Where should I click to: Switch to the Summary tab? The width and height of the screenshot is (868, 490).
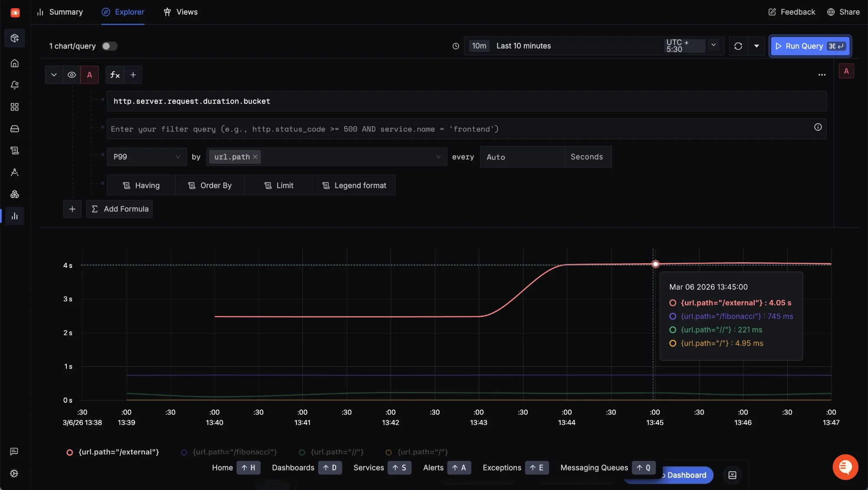point(60,12)
